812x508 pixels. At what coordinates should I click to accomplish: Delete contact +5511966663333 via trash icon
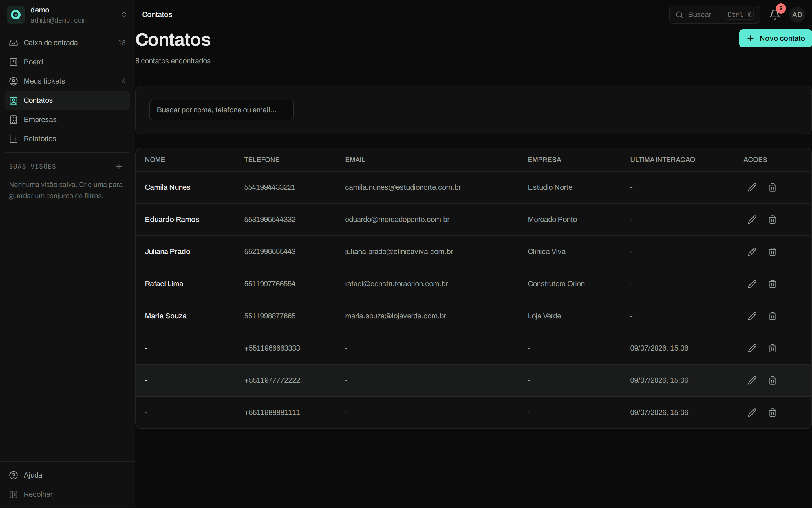[x=773, y=348]
